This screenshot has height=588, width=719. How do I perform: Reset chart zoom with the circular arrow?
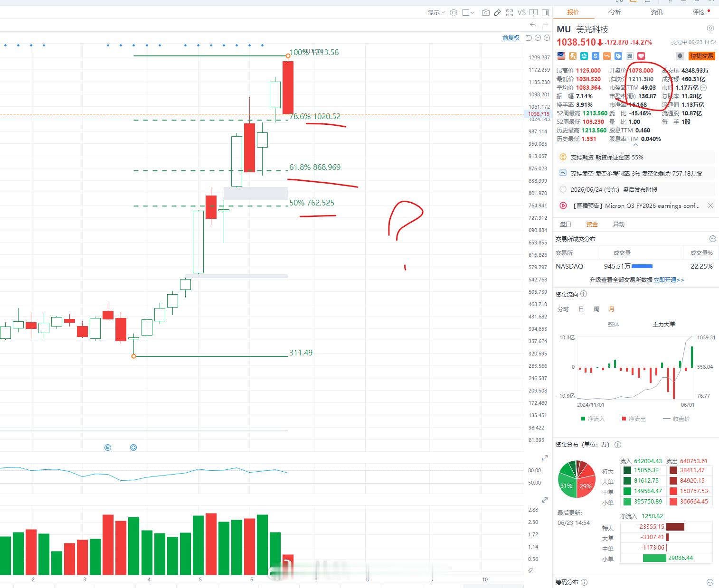point(529,38)
